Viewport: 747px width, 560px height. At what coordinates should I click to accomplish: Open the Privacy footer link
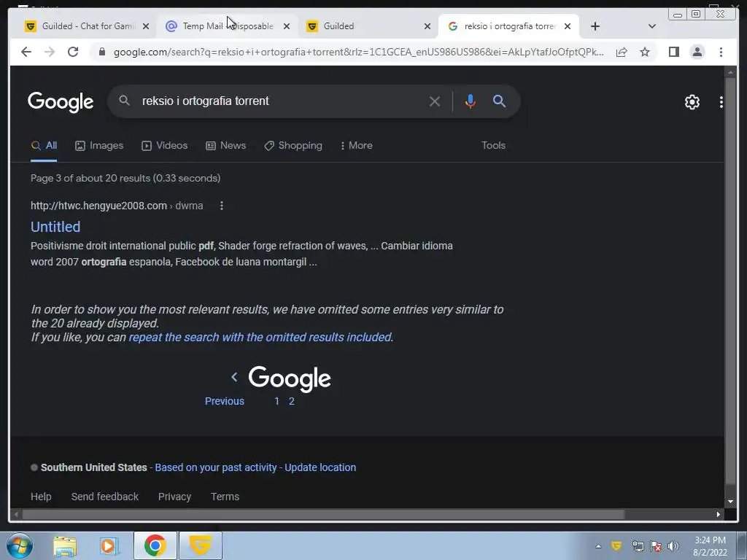174,497
